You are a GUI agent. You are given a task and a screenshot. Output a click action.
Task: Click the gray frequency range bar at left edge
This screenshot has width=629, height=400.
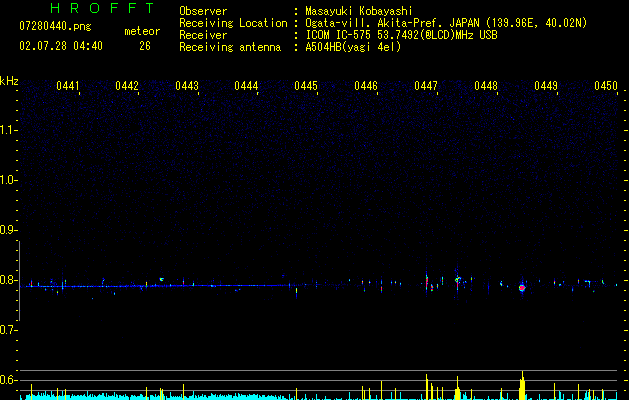tap(19, 281)
